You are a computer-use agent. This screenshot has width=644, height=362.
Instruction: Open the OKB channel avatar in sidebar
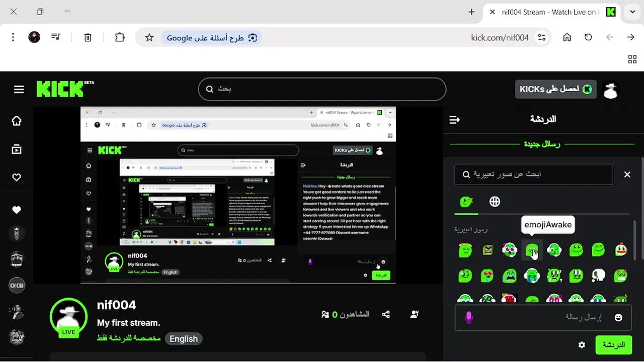coord(17,286)
